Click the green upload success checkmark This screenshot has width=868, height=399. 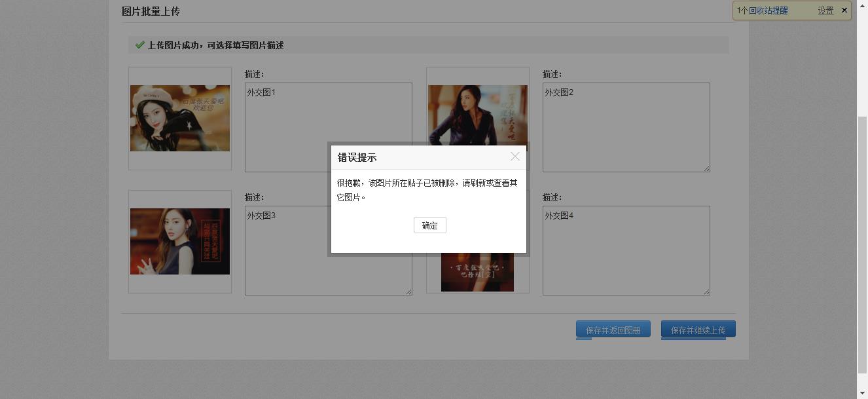pos(139,45)
